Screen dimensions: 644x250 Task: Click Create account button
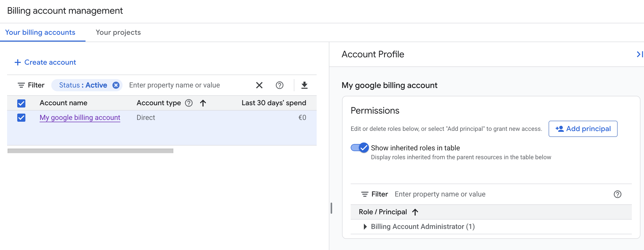[x=45, y=62]
